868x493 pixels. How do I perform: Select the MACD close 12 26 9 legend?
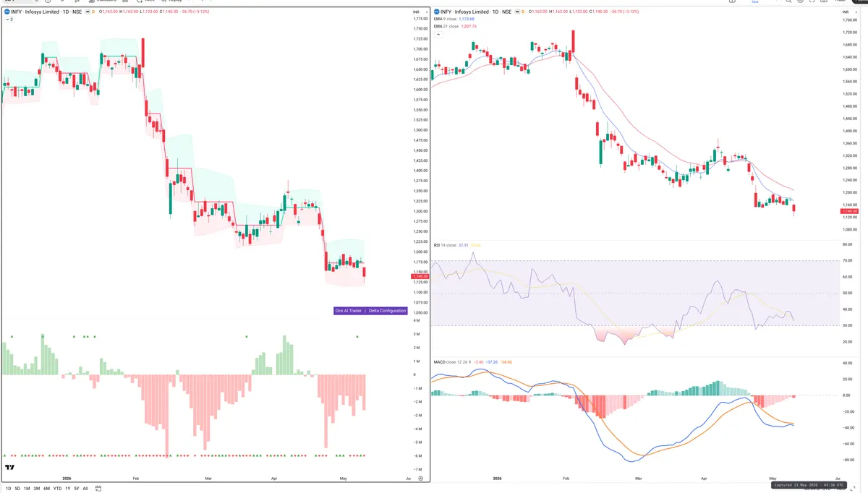pos(451,361)
